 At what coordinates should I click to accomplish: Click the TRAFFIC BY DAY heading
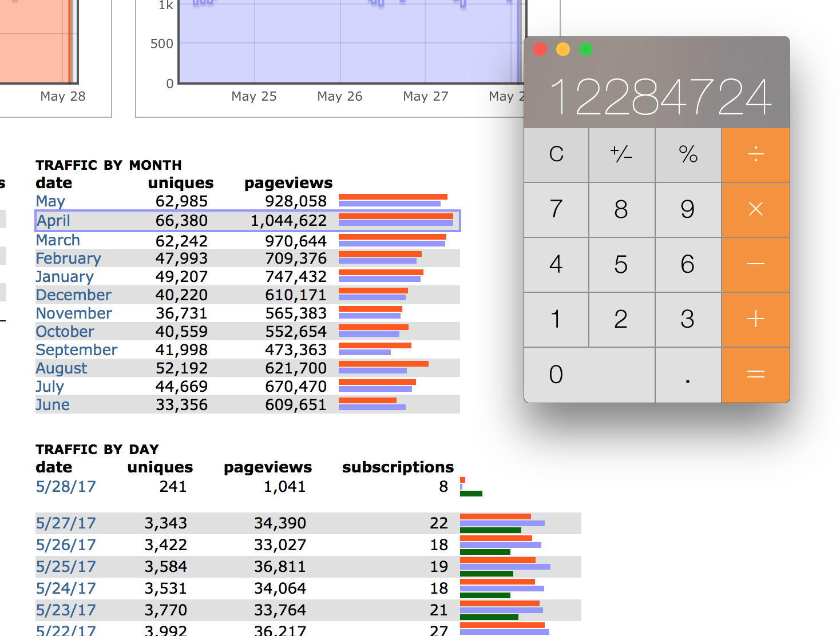point(97,450)
